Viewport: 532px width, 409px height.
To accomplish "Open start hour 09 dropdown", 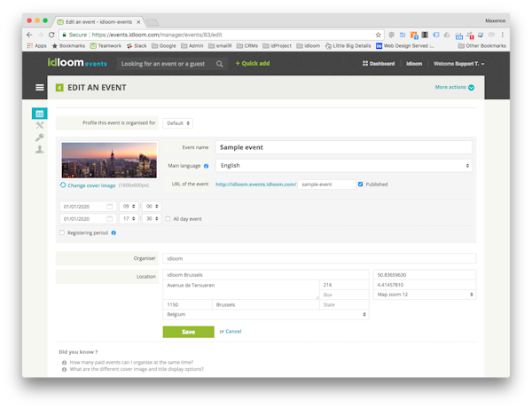I will tap(129, 207).
